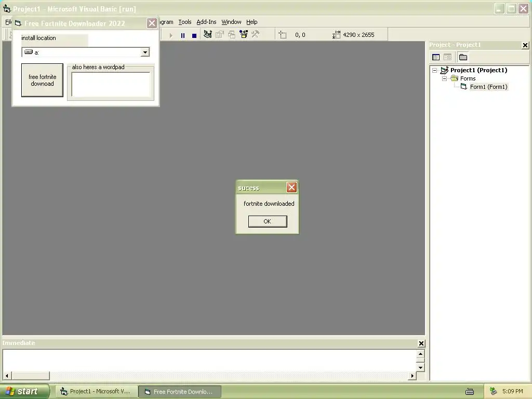
Task: Close the Immediate window
Action: point(421,343)
